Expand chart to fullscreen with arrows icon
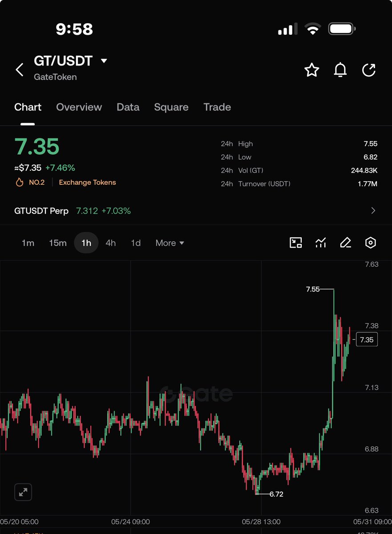This screenshot has height=534, width=392. click(x=23, y=492)
